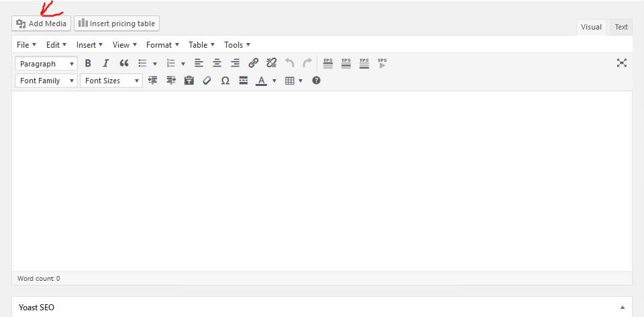Image resolution: width=644 pixels, height=317 pixels.
Task: Redo the last action
Action: click(307, 63)
